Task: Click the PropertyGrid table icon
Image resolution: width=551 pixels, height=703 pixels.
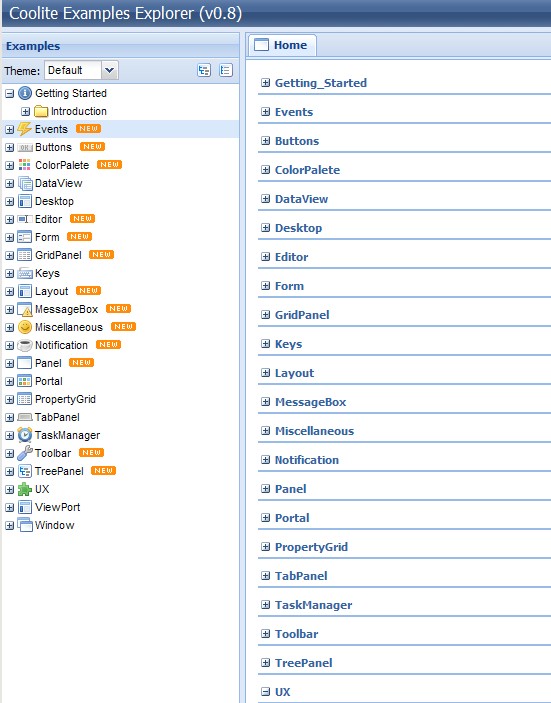Action: pos(25,399)
